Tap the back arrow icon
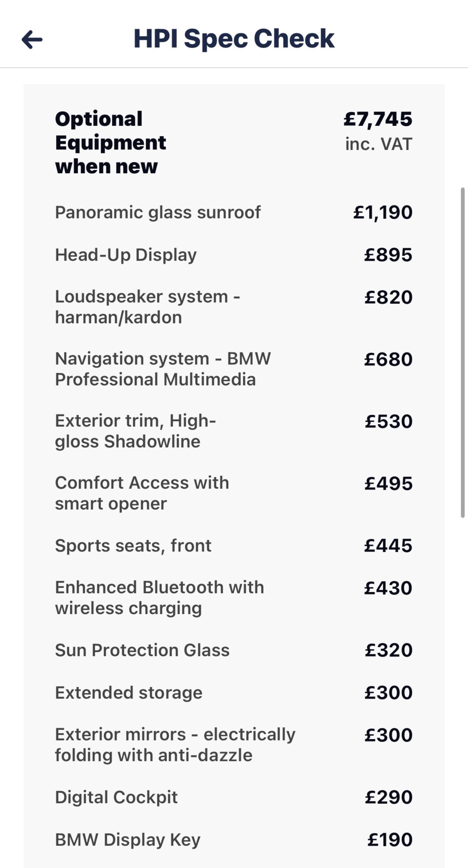Viewport: 468px width, 868px height. 32,39
